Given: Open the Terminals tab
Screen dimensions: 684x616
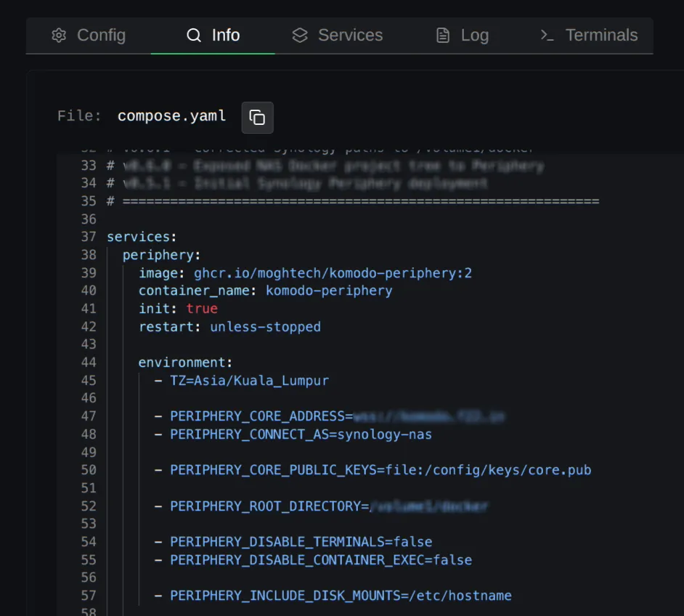Looking at the screenshot, I should pyautogui.click(x=589, y=36).
